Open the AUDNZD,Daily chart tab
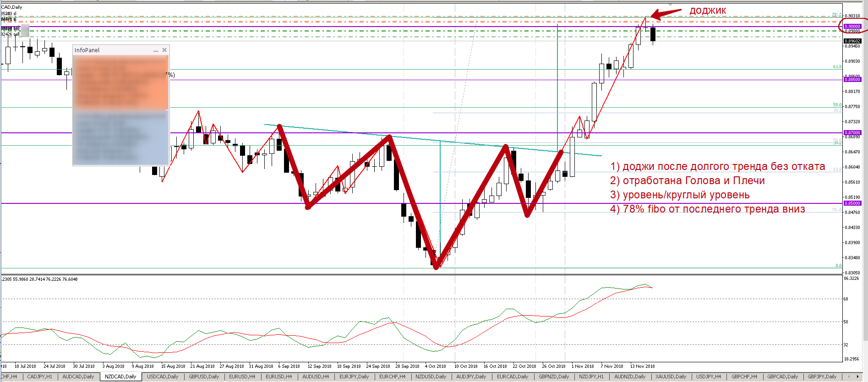This screenshot has width=868, height=382. pyautogui.click(x=630, y=377)
